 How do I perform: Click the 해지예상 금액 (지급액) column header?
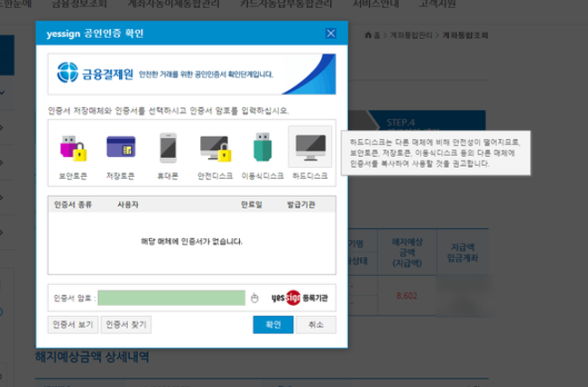click(x=407, y=253)
